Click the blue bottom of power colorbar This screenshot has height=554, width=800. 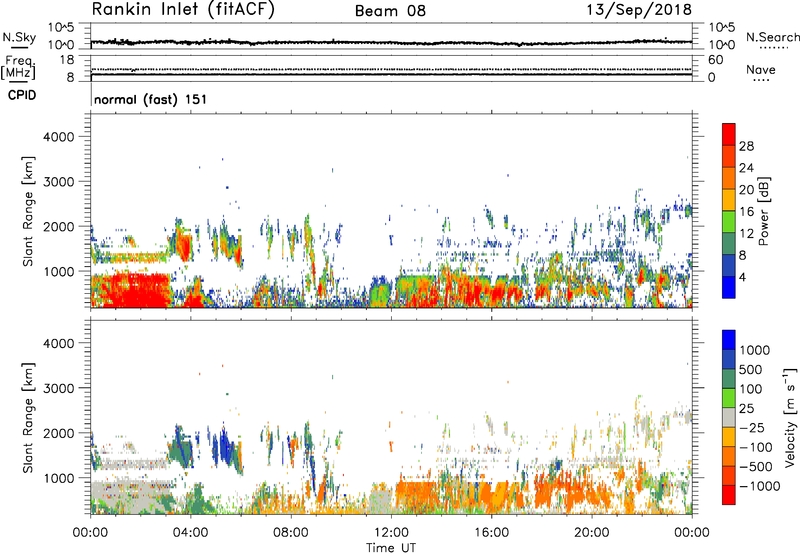pos(729,287)
